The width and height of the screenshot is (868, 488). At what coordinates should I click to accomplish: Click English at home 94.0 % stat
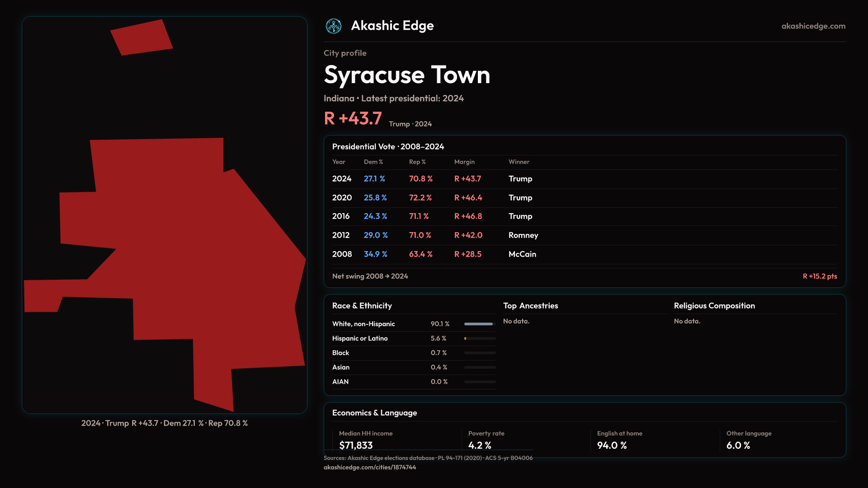[x=612, y=445]
